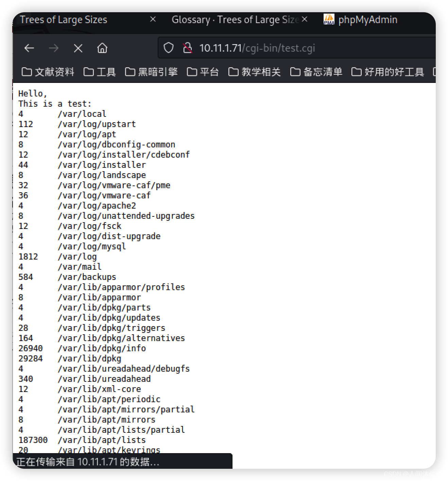The width and height of the screenshot is (448, 481).
Task: Click the 'This is a test:' line
Action: (x=55, y=104)
